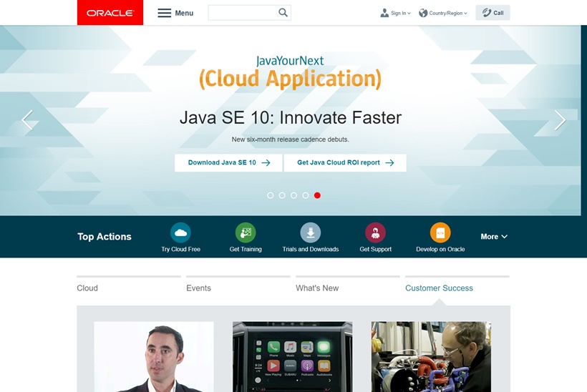Open the Get Training link text
The image size is (587, 392).
(x=246, y=249)
